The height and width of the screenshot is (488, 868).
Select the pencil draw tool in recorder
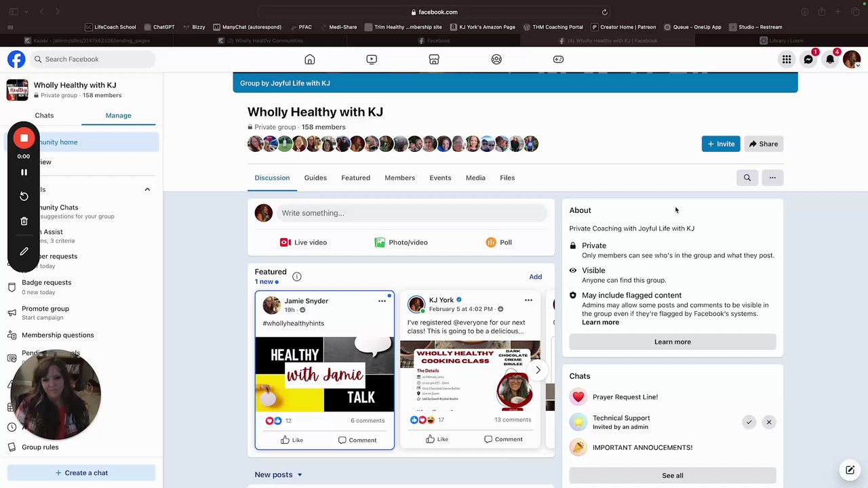pyautogui.click(x=24, y=251)
